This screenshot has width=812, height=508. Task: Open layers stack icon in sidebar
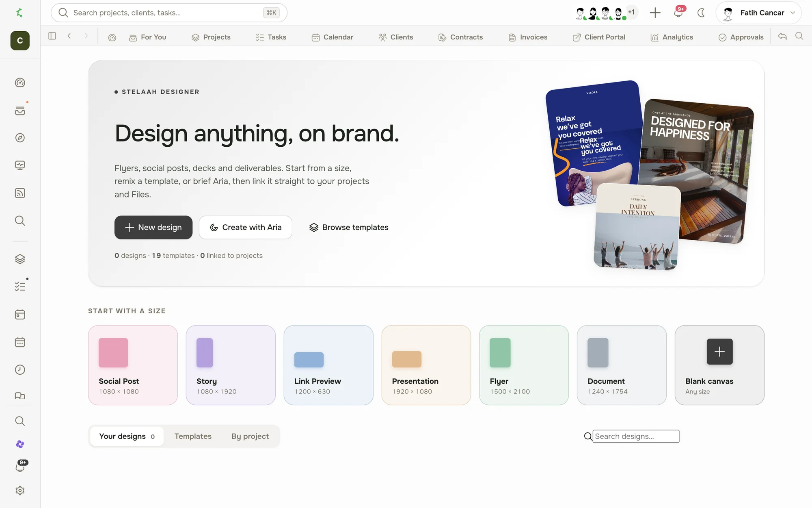[20, 259]
